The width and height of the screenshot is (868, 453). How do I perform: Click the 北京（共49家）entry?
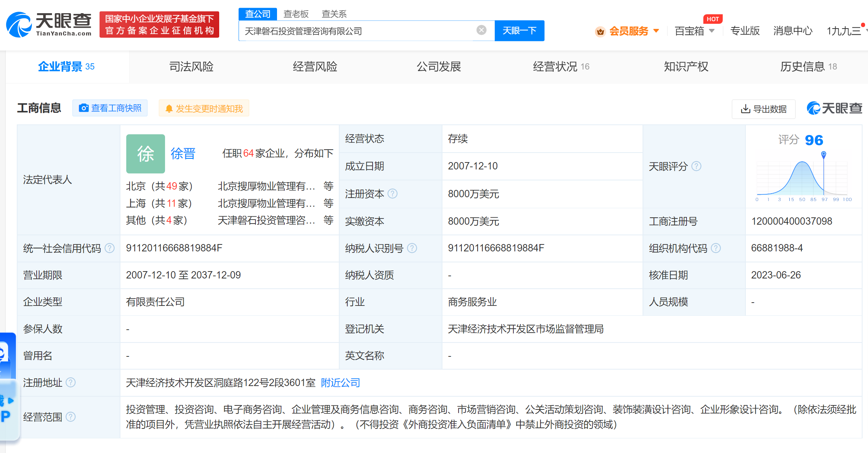pyautogui.click(x=159, y=186)
